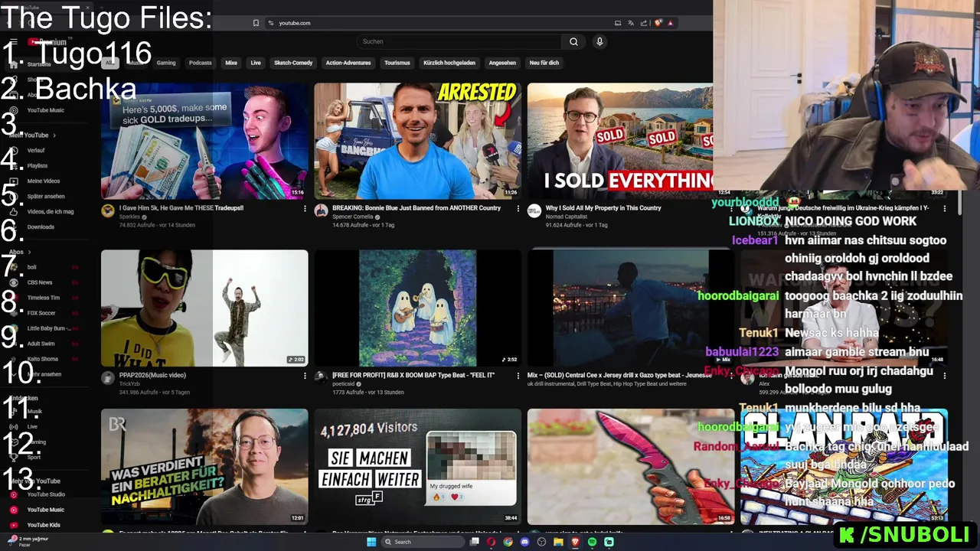Open OBS Studio from the taskbar
980x551 pixels.
(541, 542)
